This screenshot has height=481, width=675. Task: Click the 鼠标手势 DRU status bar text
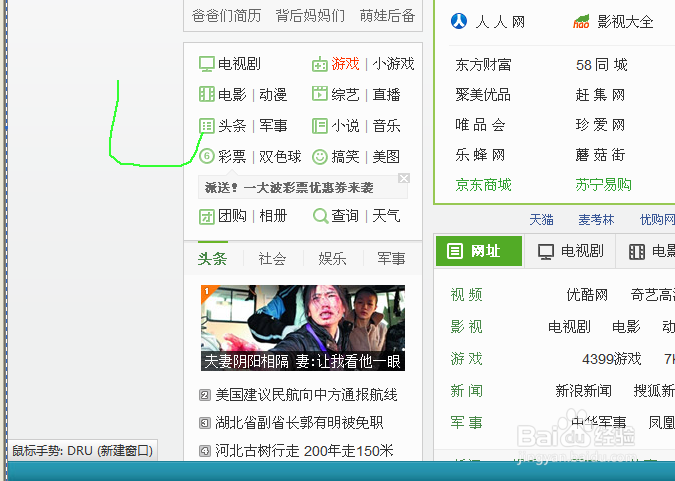pyautogui.click(x=82, y=451)
